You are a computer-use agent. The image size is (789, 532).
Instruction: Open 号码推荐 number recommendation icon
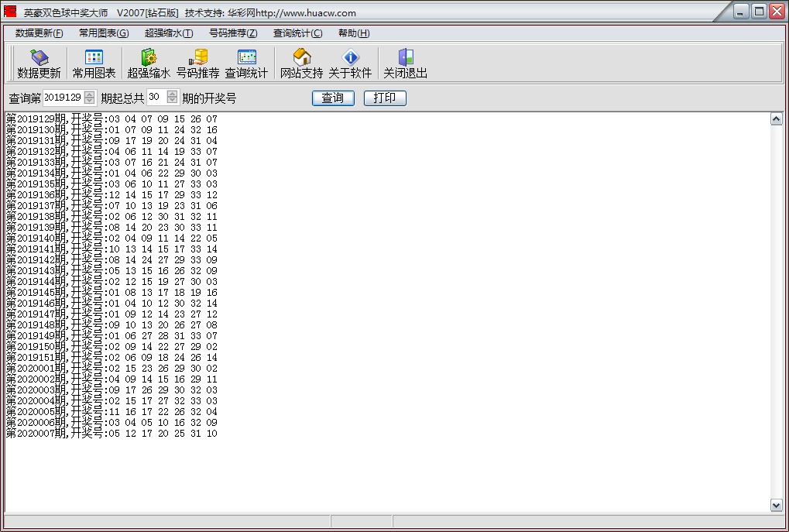(197, 63)
